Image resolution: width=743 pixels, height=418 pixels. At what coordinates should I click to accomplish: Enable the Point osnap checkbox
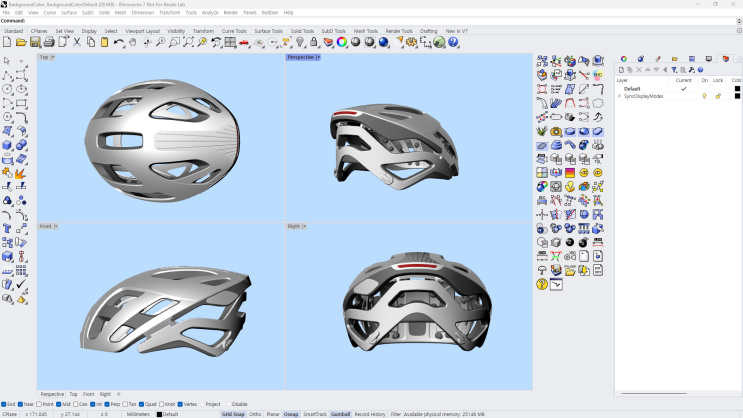(x=39, y=404)
